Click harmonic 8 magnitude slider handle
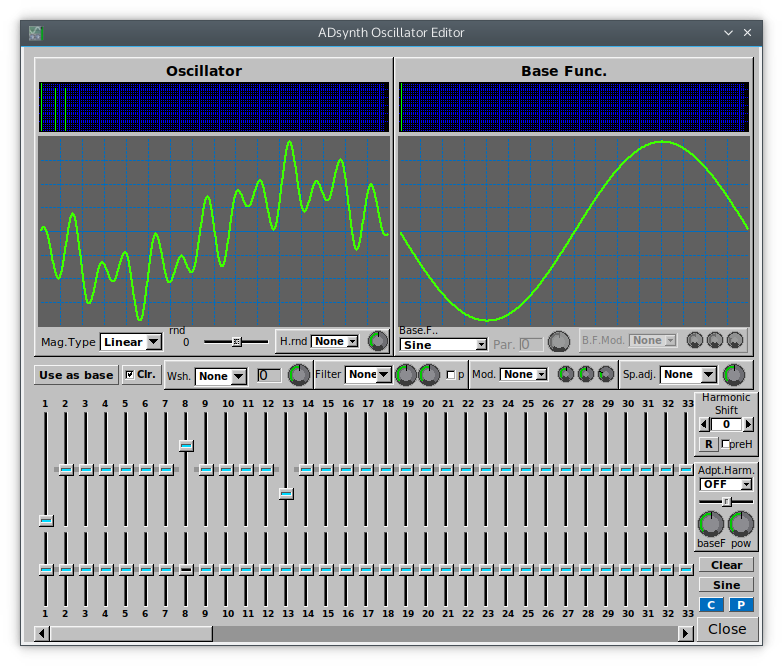 click(186, 446)
